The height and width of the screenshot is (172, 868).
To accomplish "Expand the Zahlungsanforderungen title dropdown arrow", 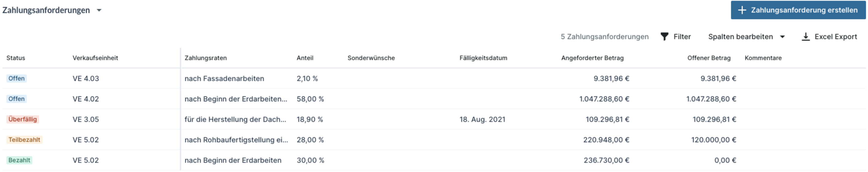I will (x=99, y=10).
